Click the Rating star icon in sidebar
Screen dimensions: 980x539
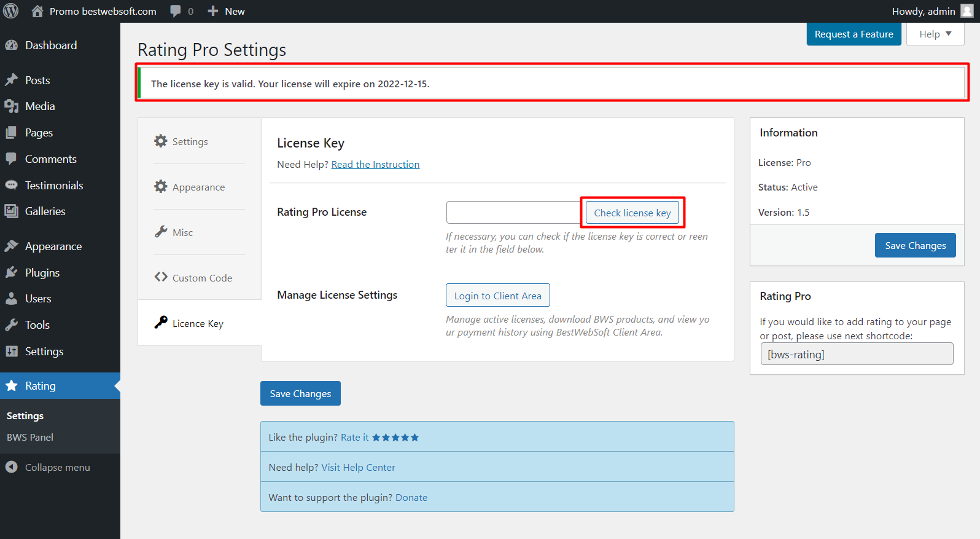point(11,385)
